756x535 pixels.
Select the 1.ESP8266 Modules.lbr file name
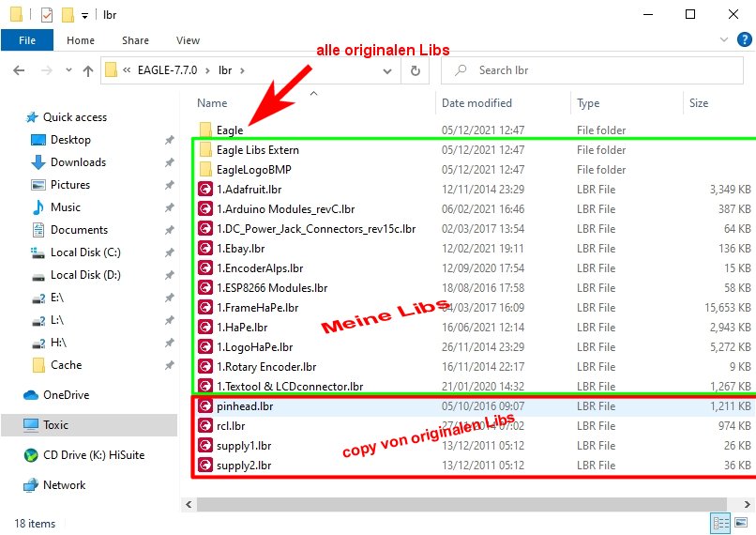pos(272,288)
